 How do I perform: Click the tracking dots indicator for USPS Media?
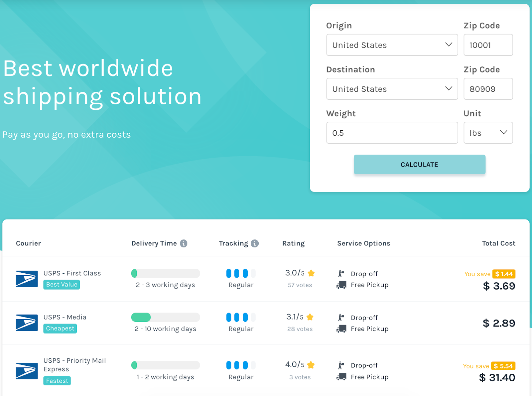click(x=241, y=317)
